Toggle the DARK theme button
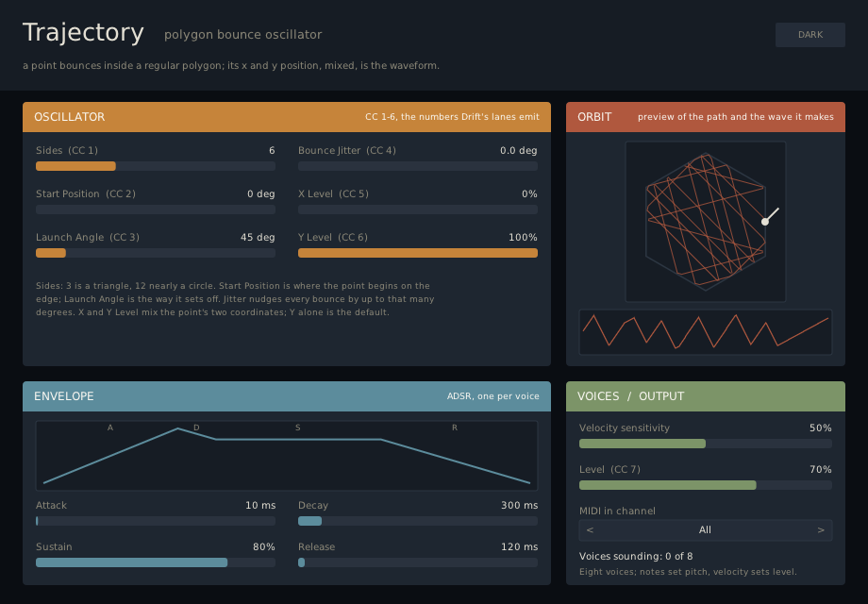Image resolution: width=868 pixels, height=604 pixels. [x=810, y=35]
